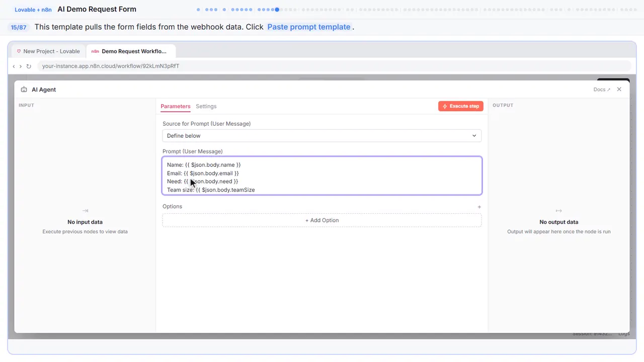Screen dimensions: 644x362
Task: Click the 'Team size' prompt line
Action: (x=211, y=190)
